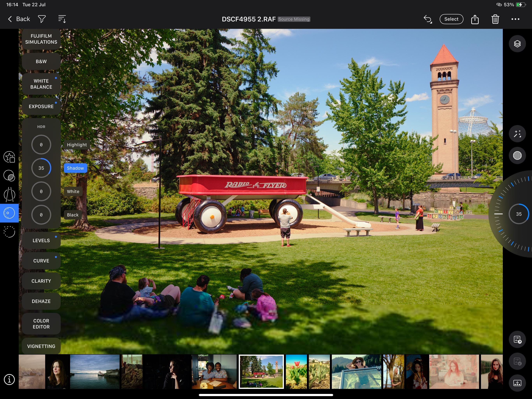Image resolution: width=532 pixels, height=399 pixels.
Task: Open copy adjustments icon on right
Action: pos(517,340)
